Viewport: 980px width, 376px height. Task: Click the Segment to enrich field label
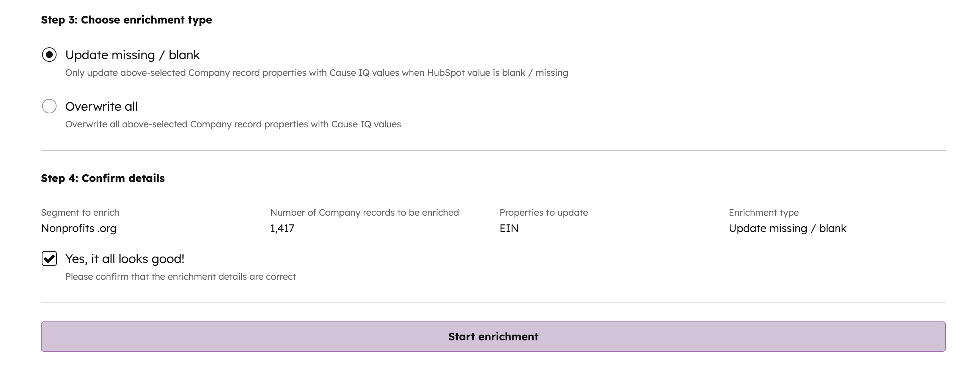click(x=80, y=213)
